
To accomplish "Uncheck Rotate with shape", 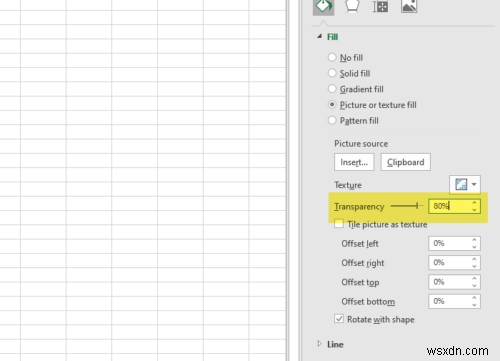I will 339,319.
